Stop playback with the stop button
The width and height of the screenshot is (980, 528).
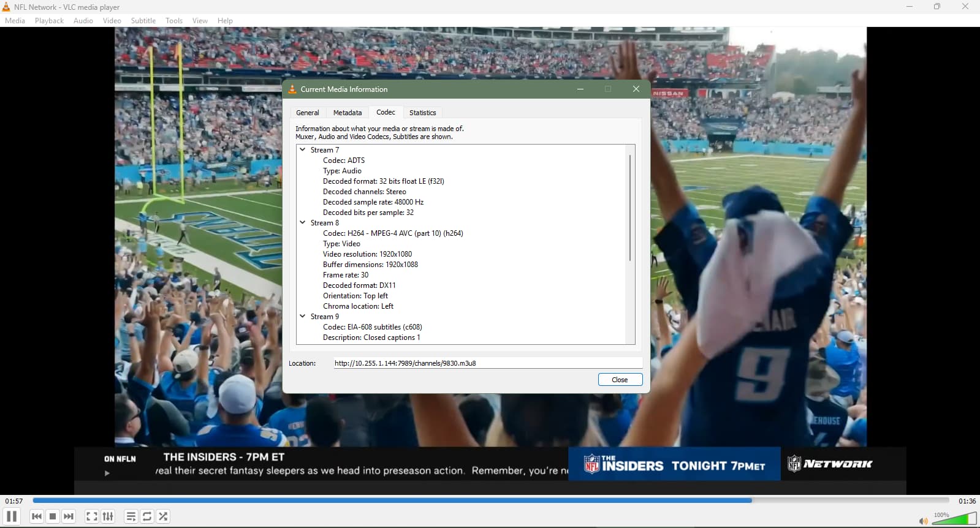pyautogui.click(x=53, y=516)
